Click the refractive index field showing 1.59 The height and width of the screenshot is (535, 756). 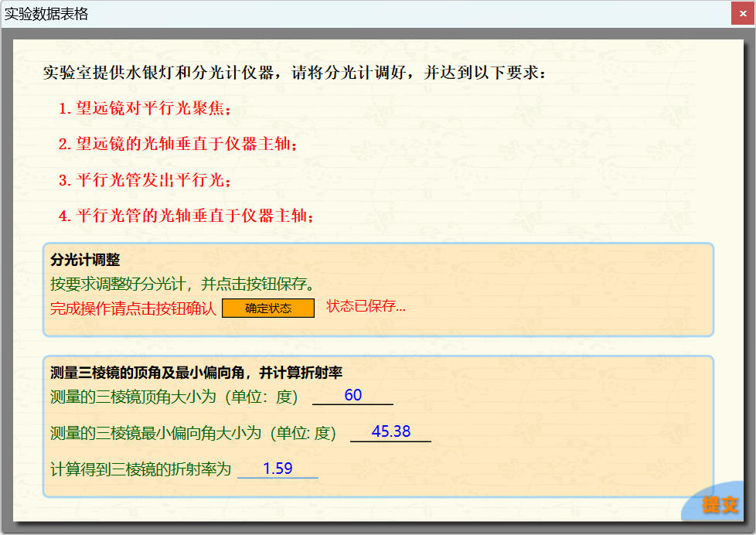278,469
